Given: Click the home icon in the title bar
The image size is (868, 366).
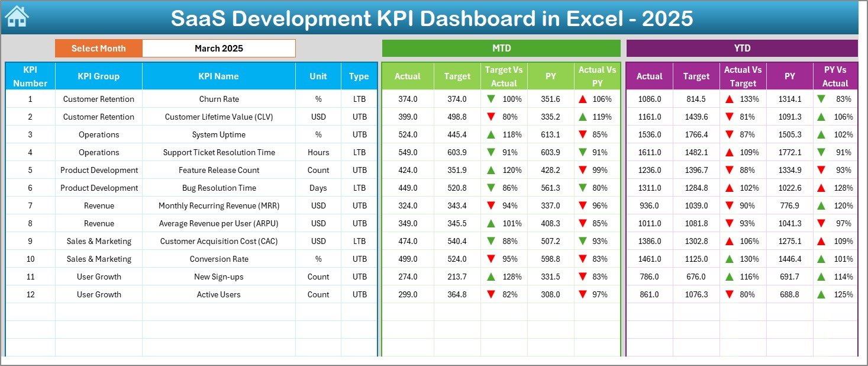Looking at the screenshot, I should 17,17.
